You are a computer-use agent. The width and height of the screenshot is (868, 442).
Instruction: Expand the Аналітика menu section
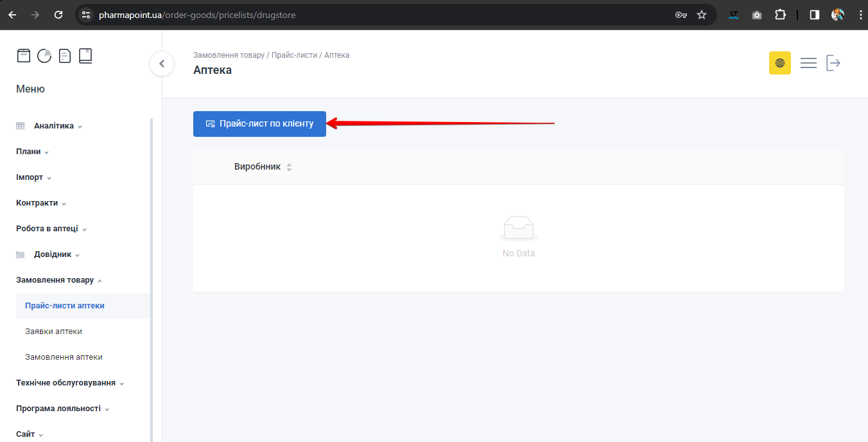tap(54, 126)
